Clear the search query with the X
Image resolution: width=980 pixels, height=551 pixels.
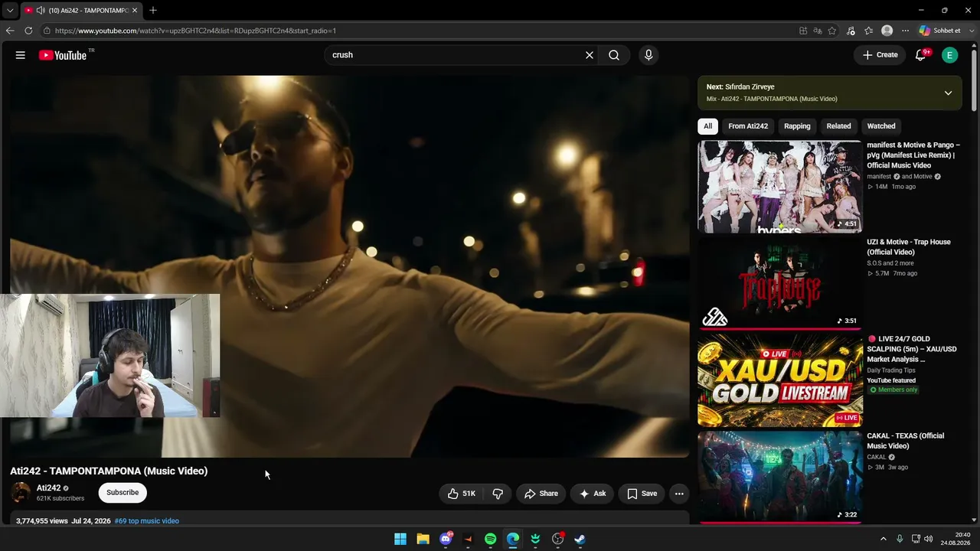pyautogui.click(x=590, y=55)
